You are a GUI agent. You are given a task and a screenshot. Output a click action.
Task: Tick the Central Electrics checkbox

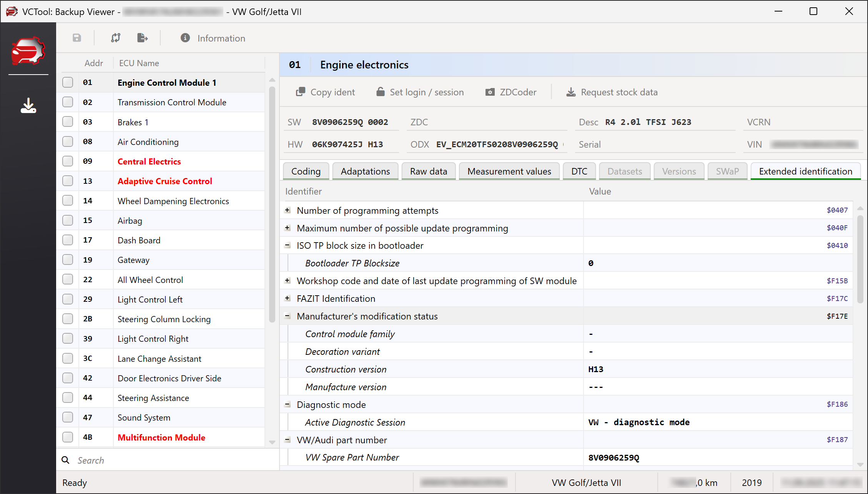click(68, 161)
